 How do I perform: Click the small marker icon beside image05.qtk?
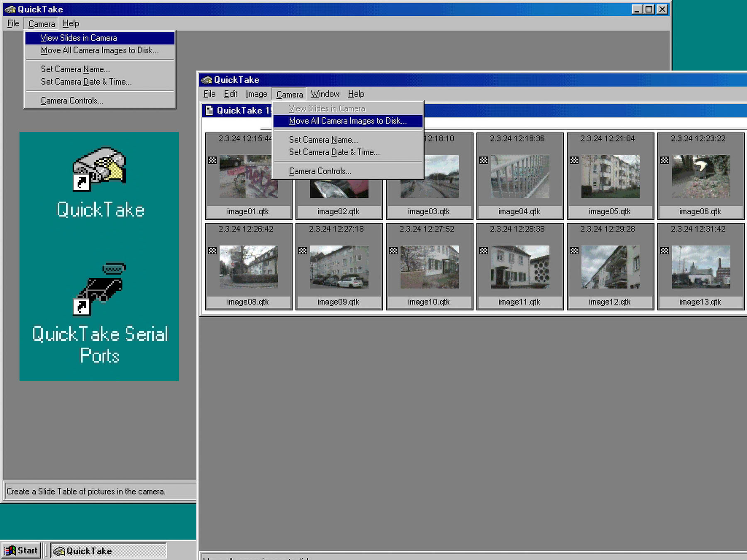coord(574,160)
